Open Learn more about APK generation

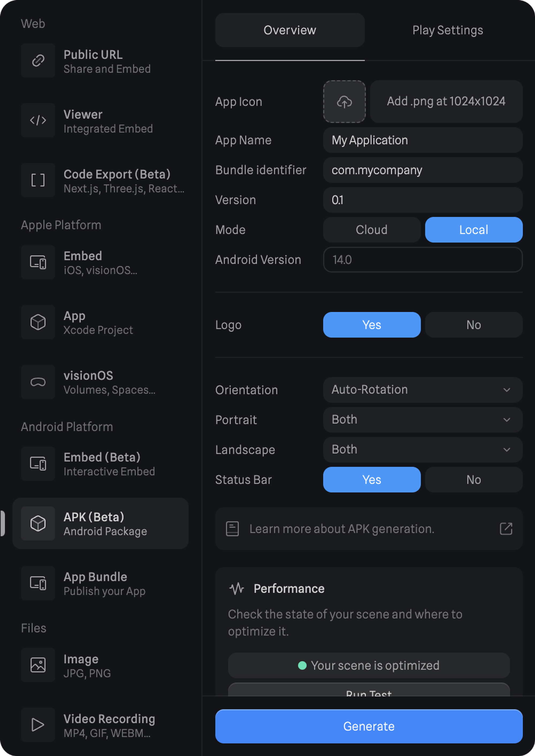tap(342, 529)
